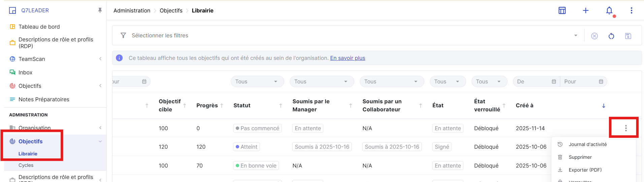
Task: Sort by the Créé à down arrow
Action: coord(604,106)
